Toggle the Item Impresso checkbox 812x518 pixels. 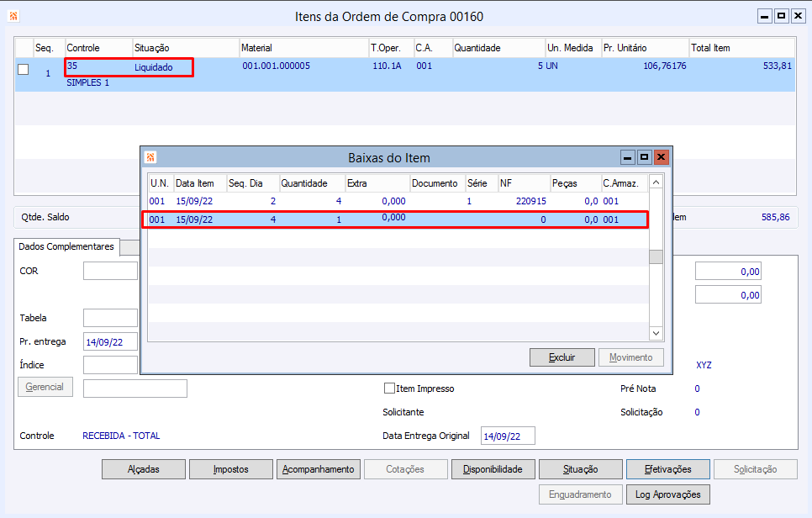click(x=389, y=388)
